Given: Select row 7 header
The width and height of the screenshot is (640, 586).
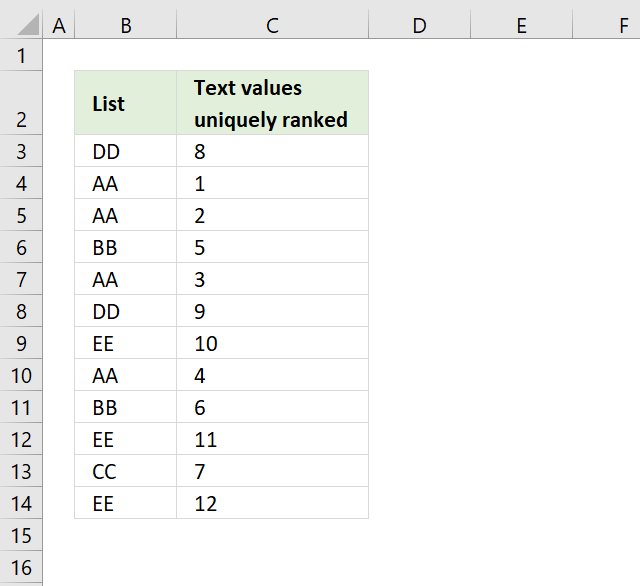Looking at the screenshot, I should click(x=21, y=279).
